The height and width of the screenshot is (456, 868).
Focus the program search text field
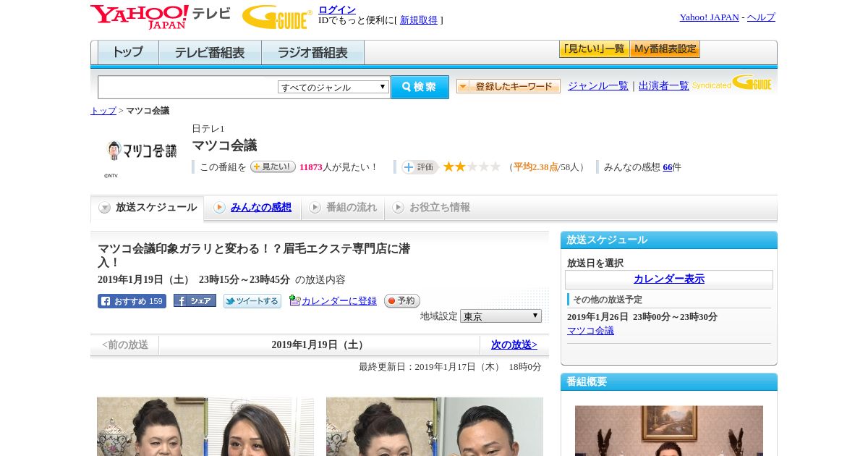pyautogui.click(x=188, y=87)
